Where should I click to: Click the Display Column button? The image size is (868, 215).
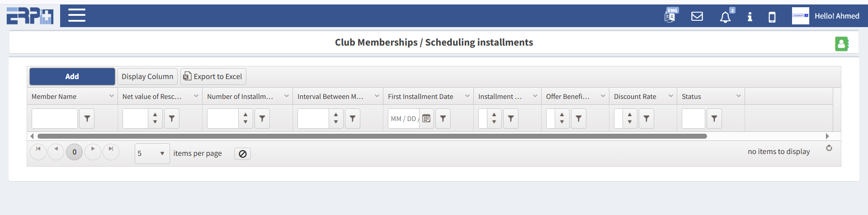click(147, 77)
